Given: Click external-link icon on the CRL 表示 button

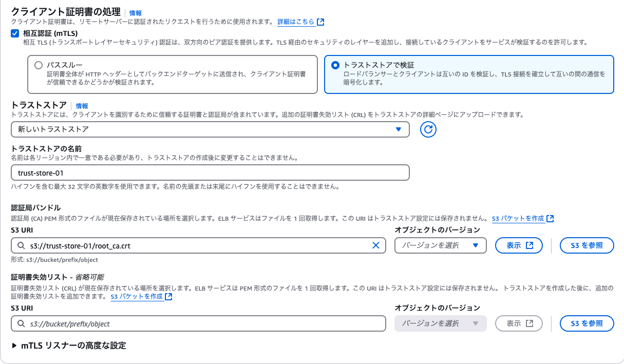Looking at the screenshot, I should [x=528, y=323].
